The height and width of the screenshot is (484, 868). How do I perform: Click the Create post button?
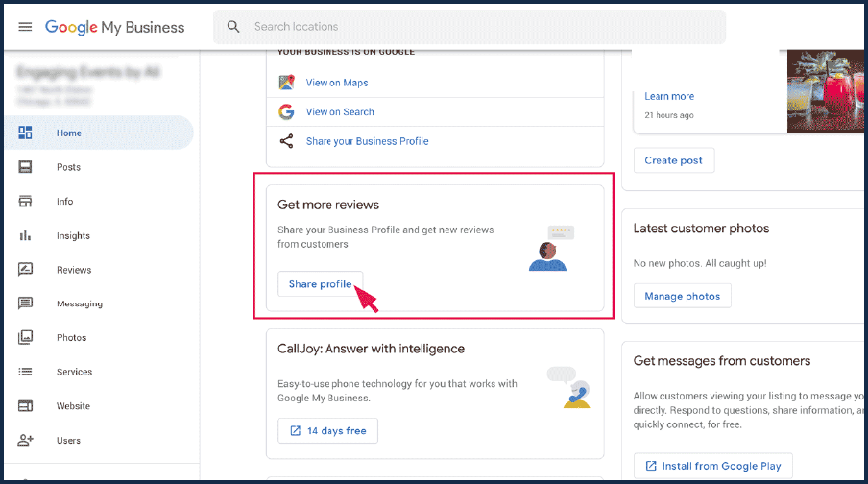(x=674, y=160)
